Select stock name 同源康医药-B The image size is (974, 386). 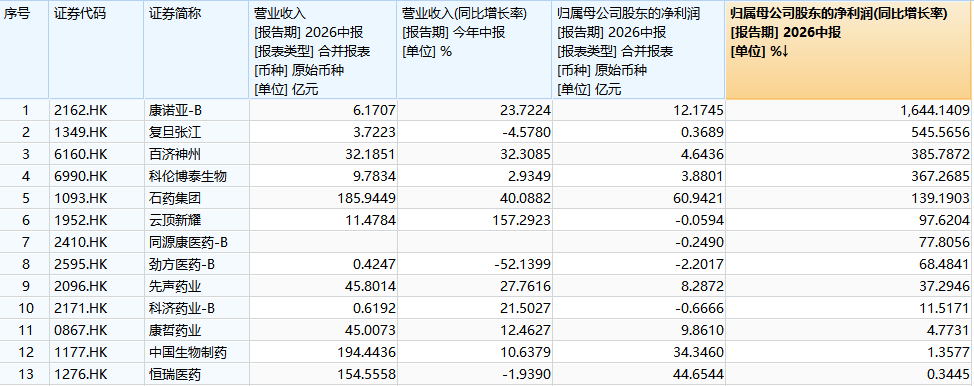pyautogui.click(x=189, y=242)
